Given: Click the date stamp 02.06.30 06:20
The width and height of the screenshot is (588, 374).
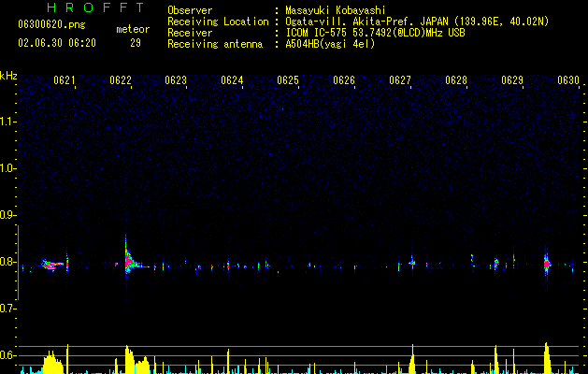Looking at the screenshot, I should pos(57,43).
